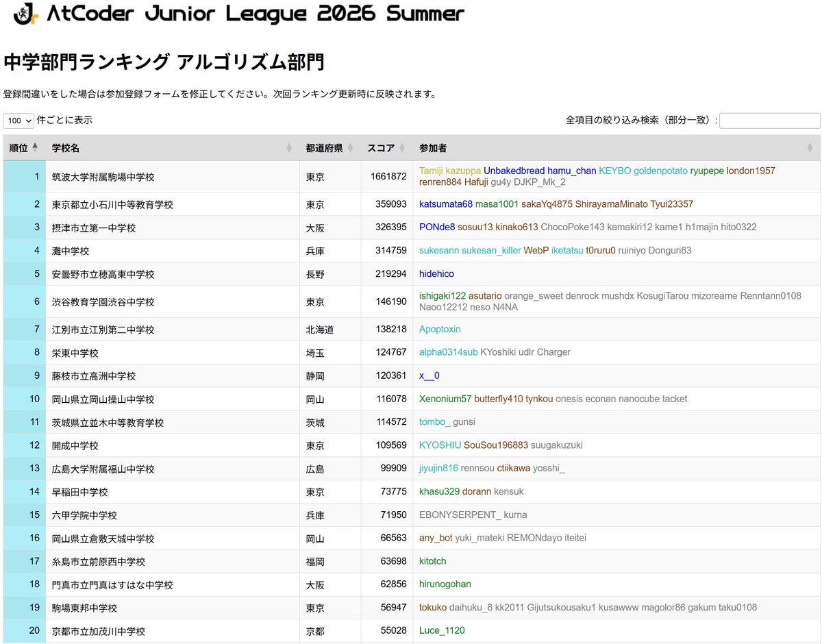Click the SouSou196883 user link

pos(496,445)
